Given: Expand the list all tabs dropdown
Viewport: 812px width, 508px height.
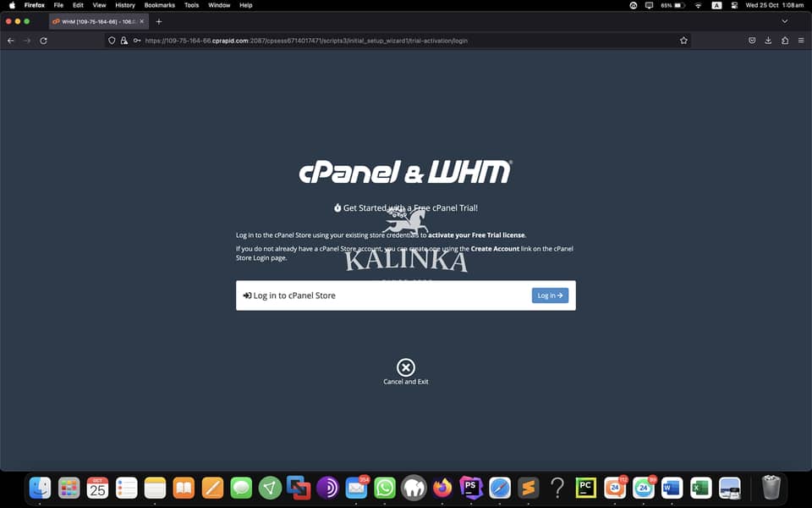Looking at the screenshot, I should click(785, 22).
